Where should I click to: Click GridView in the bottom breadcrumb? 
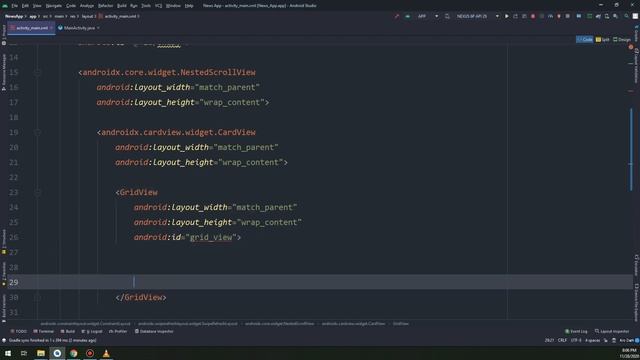(400, 324)
